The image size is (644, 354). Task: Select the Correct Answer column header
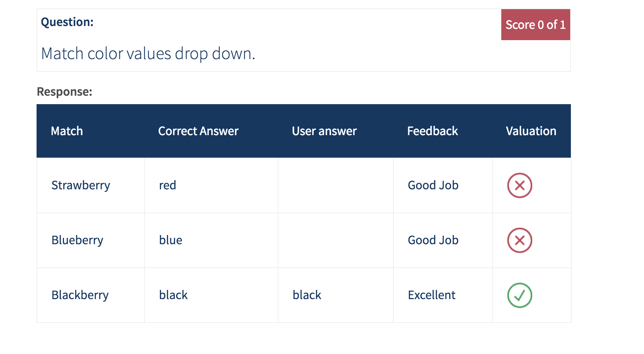[198, 131]
